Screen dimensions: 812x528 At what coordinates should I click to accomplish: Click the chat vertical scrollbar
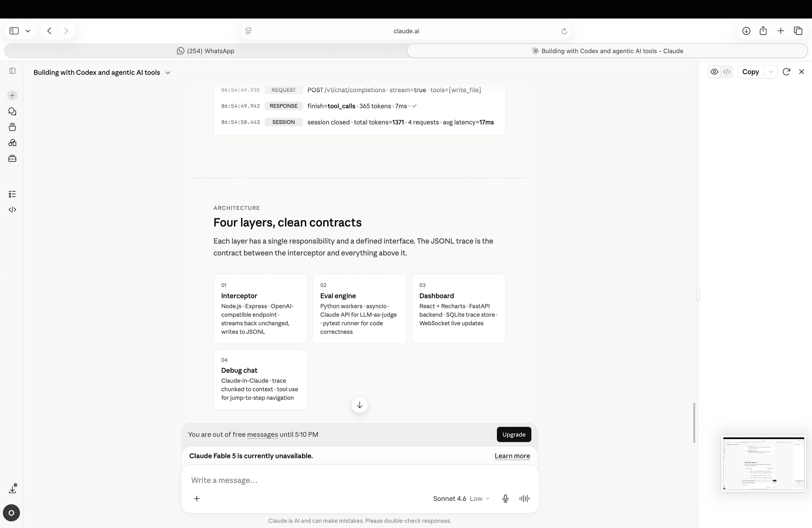(694, 423)
